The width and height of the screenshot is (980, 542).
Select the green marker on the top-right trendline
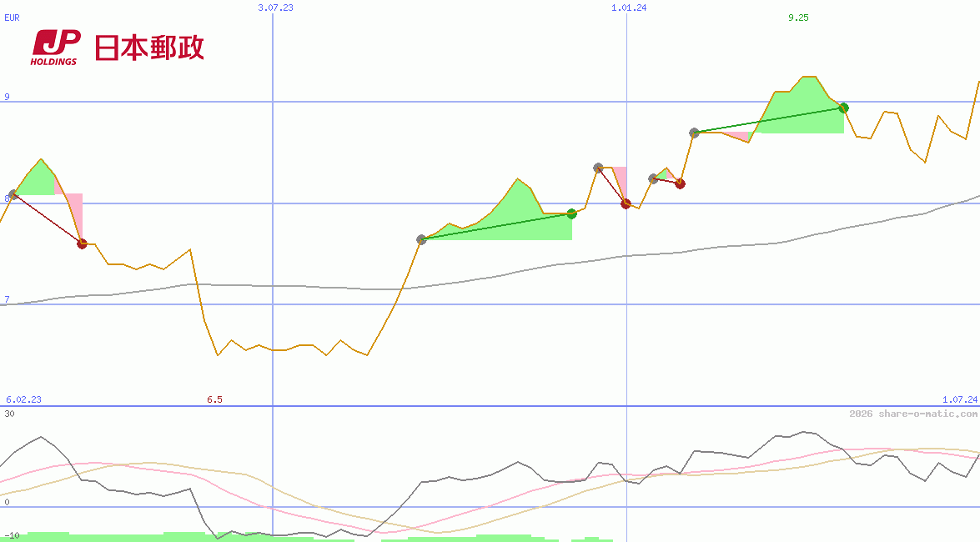(842, 107)
